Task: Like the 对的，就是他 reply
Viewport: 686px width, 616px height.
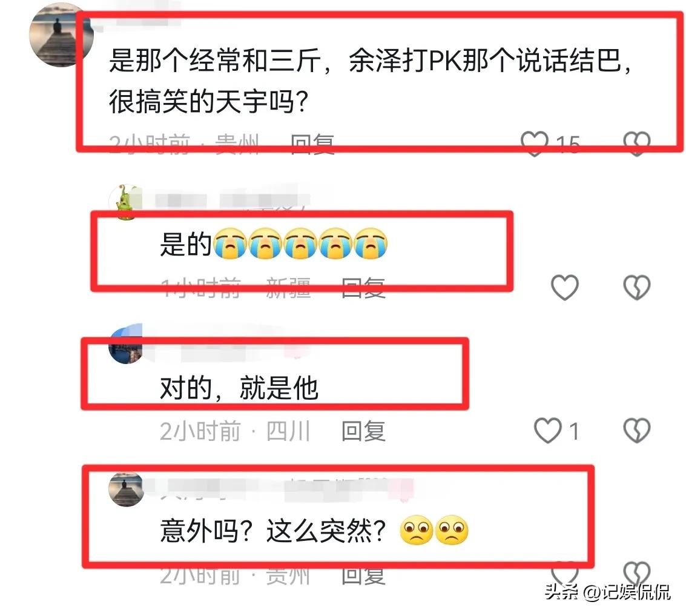Action: coord(547,431)
